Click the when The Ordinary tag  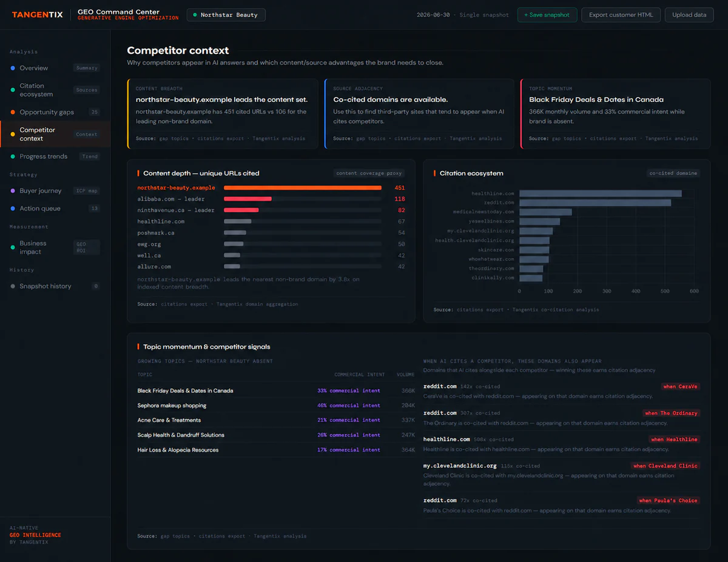pos(672,413)
